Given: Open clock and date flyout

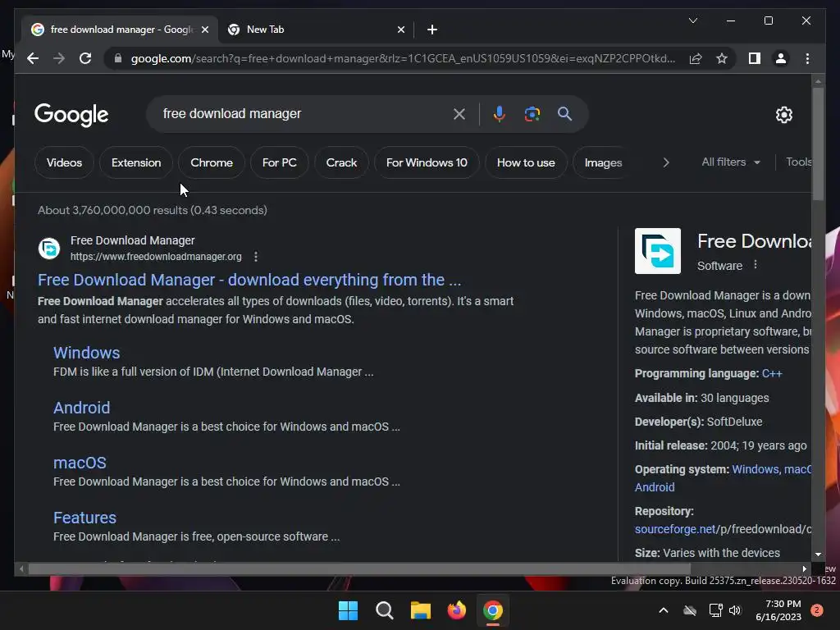Looking at the screenshot, I should (778, 610).
